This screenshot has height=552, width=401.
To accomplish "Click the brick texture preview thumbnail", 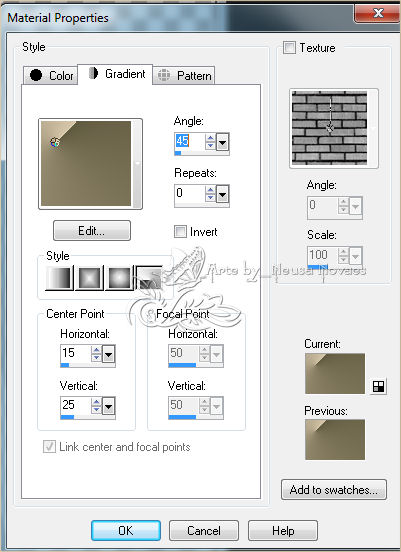I will tap(330, 128).
